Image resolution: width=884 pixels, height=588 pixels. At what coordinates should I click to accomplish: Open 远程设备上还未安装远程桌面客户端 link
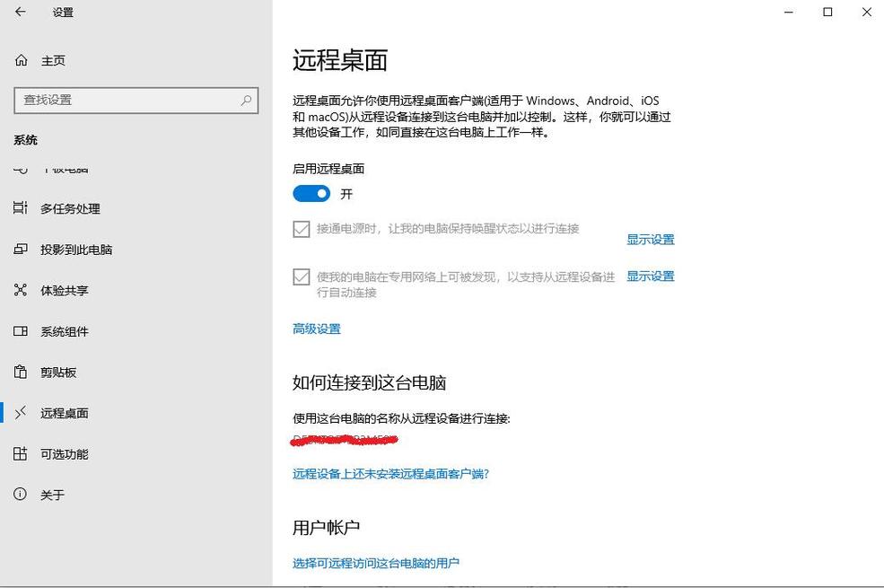click(390, 474)
